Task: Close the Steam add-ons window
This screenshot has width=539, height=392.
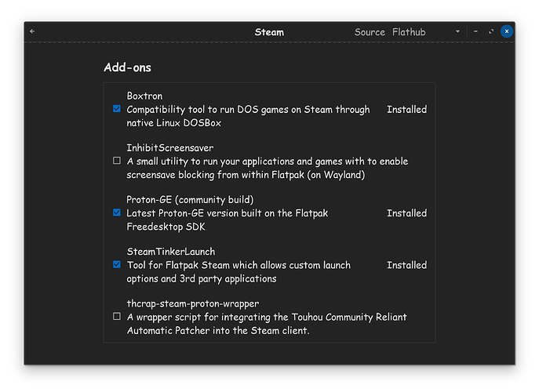Action: 506,31
